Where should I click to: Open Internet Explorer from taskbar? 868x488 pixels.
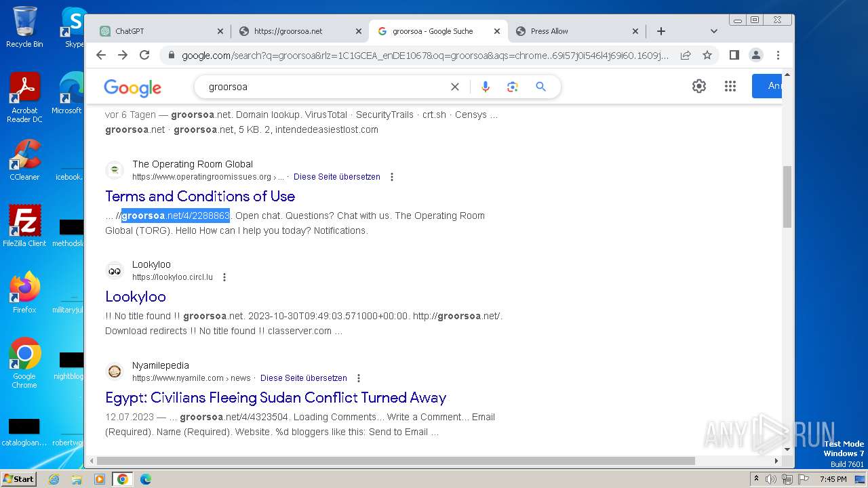click(x=54, y=479)
